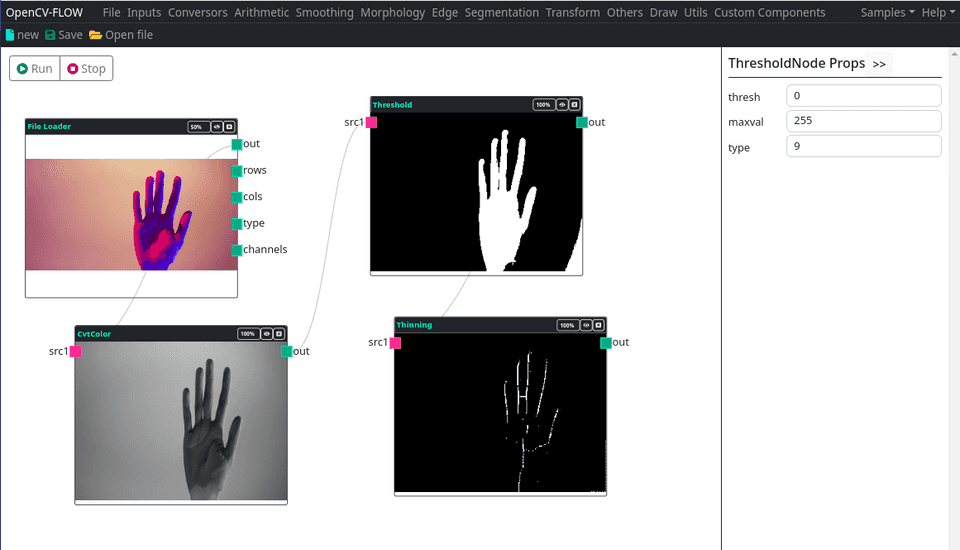The width and height of the screenshot is (960, 550).
Task: Click the maxval input field
Action: point(864,121)
